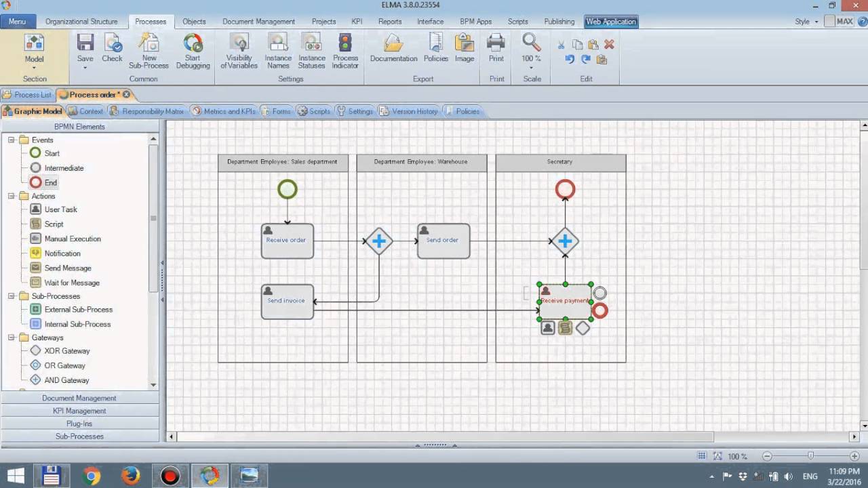868x488 pixels.
Task: Click the Web Application button
Action: pos(611,22)
